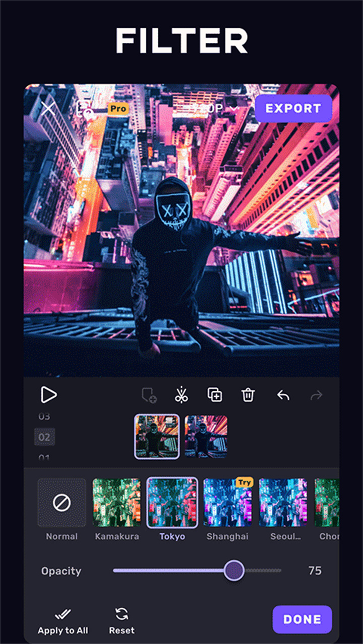Play the video preview

coord(48,395)
